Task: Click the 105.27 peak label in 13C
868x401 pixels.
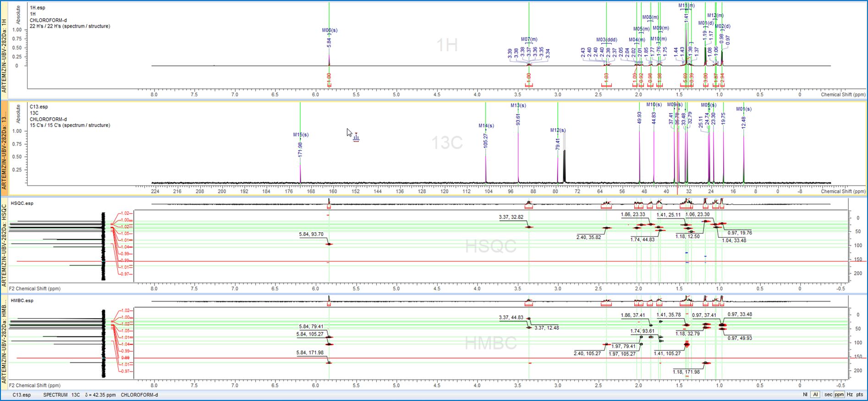Action: point(486,140)
